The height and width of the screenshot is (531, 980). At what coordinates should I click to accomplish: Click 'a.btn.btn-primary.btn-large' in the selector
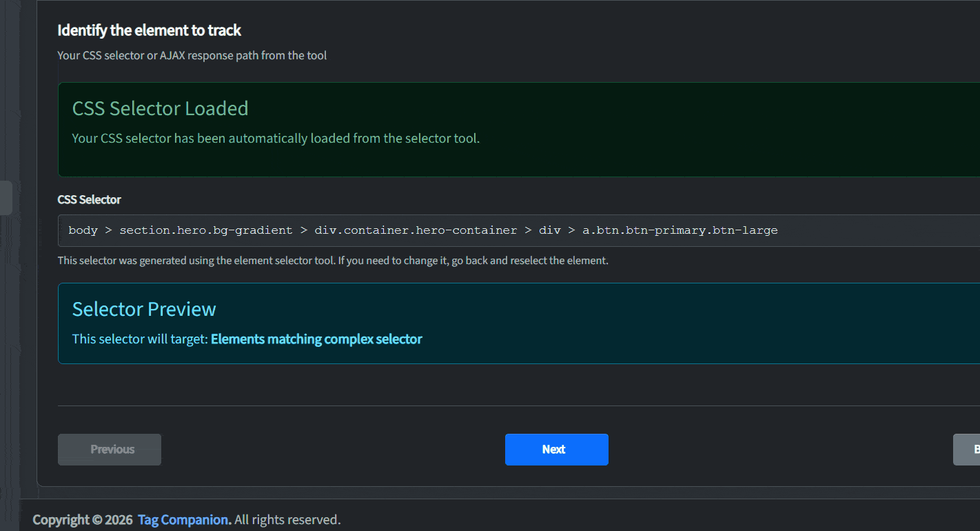click(680, 230)
